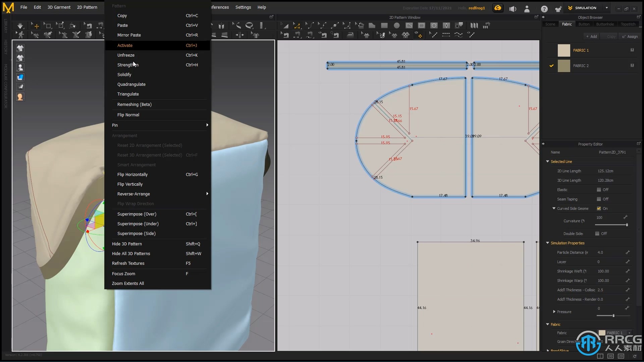Image resolution: width=644 pixels, height=362 pixels.
Task: Click the FABRIC 1 color swatch
Action: (x=563, y=50)
